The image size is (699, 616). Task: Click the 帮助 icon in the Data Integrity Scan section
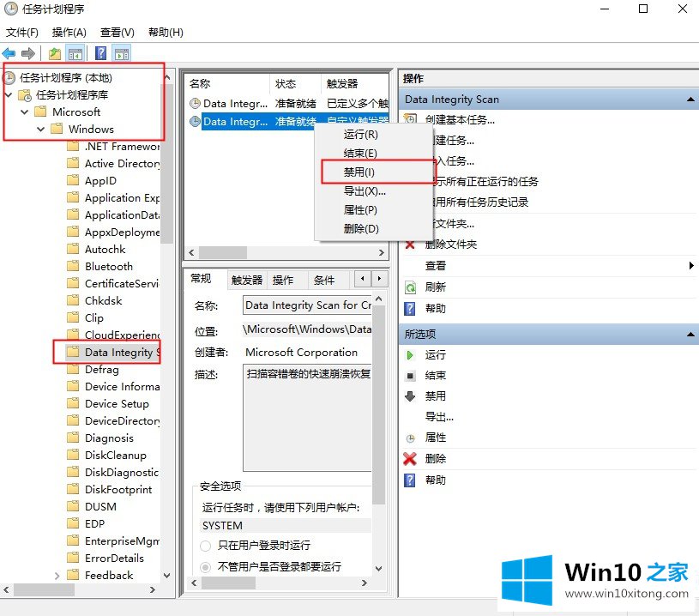click(x=410, y=308)
